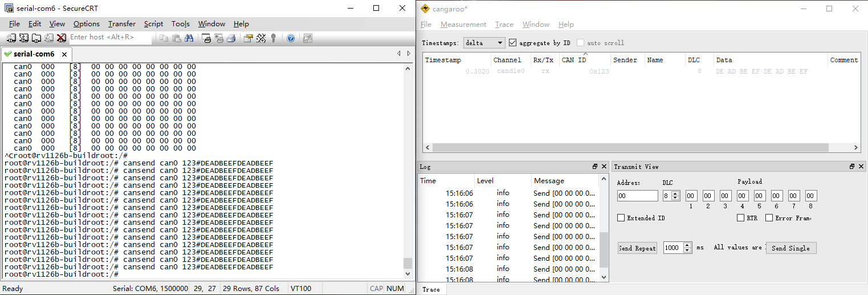Open Trace menu in cangaroo
Screen dimensions: 868x295
coord(504,25)
